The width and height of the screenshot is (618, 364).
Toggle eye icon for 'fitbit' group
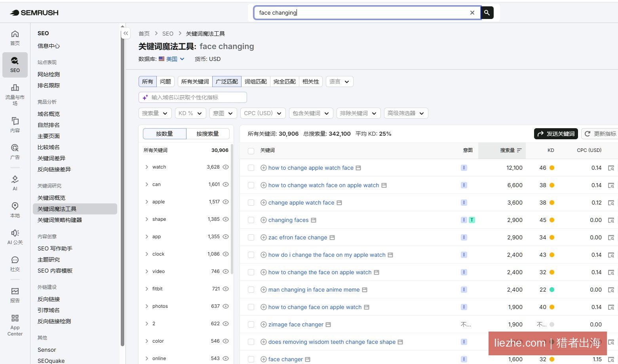tap(226, 289)
